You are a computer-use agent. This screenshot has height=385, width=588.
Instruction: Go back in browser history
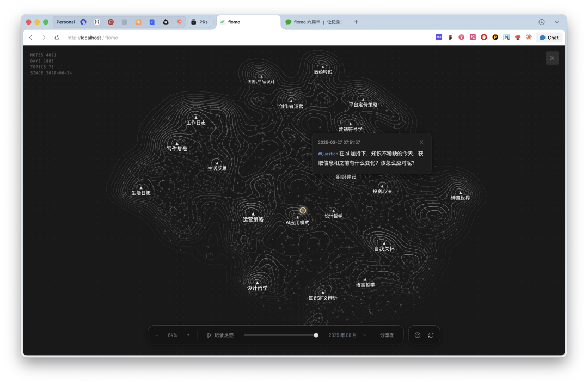pyautogui.click(x=30, y=38)
